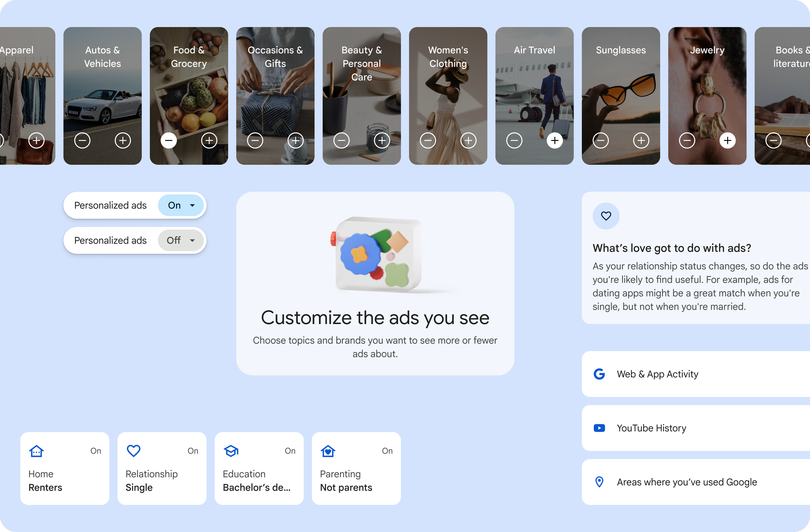This screenshot has height=532, width=810.
Task: Toggle the Parenting Not parents card
Action: pyautogui.click(x=356, y=468)
